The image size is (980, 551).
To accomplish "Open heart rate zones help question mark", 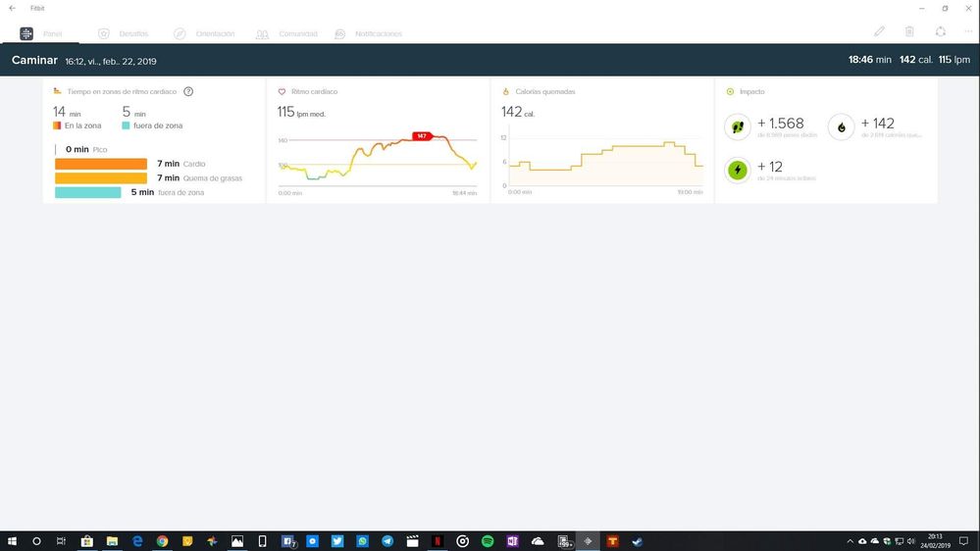I will click(188, 91).
